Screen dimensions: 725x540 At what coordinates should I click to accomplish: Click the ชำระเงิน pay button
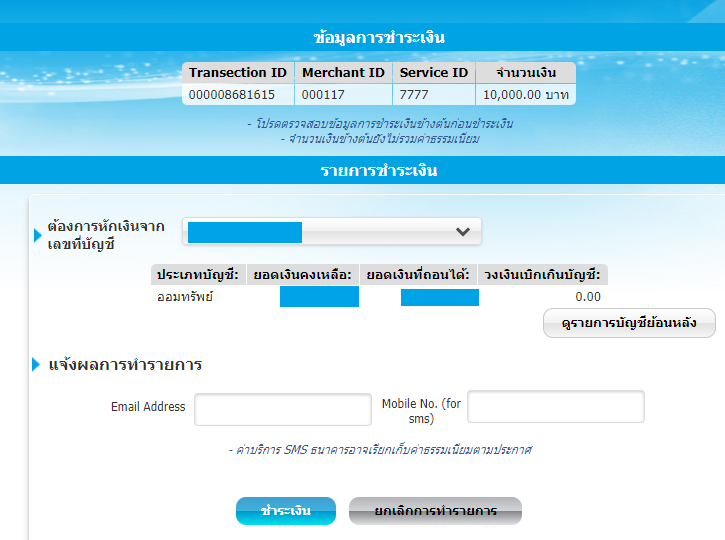pyautogui.click(x=286, y=511)
